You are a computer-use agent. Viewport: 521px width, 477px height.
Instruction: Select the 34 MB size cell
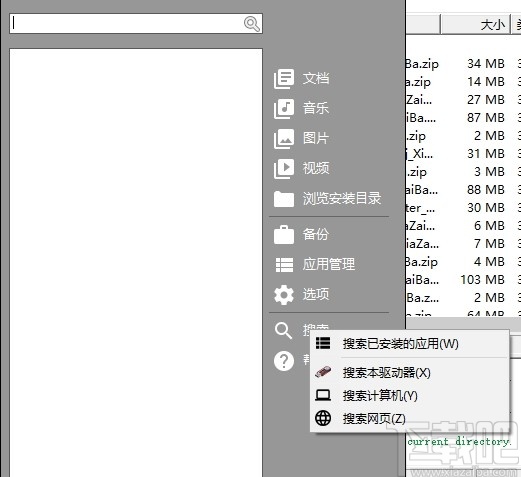click(486, 64)
